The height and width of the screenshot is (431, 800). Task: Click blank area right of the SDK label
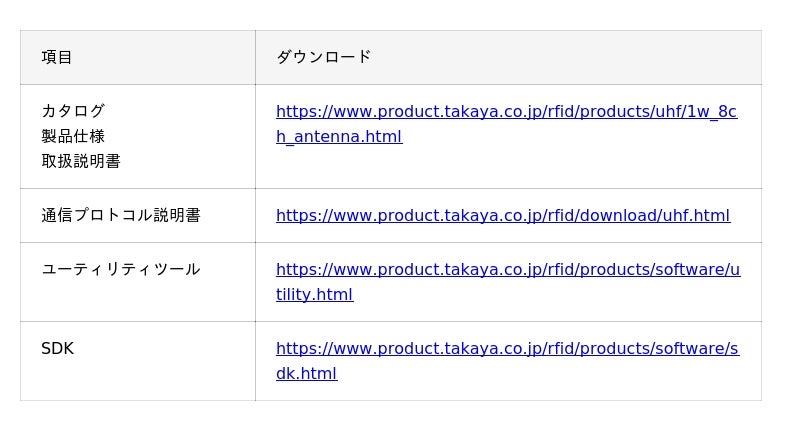pos(160,349)
